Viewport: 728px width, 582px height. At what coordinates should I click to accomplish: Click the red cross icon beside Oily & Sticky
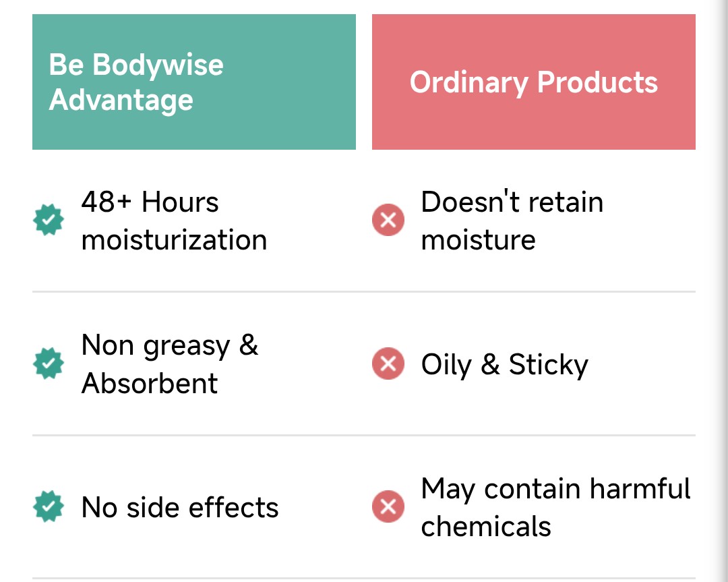388,364
